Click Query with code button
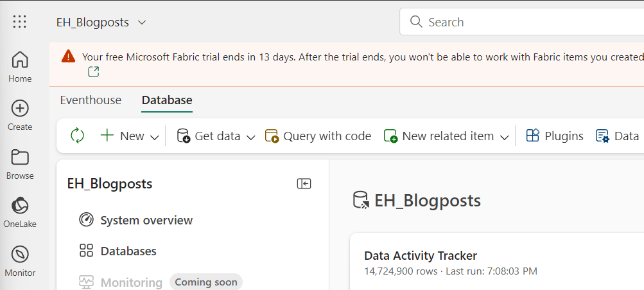 (318, 136)
